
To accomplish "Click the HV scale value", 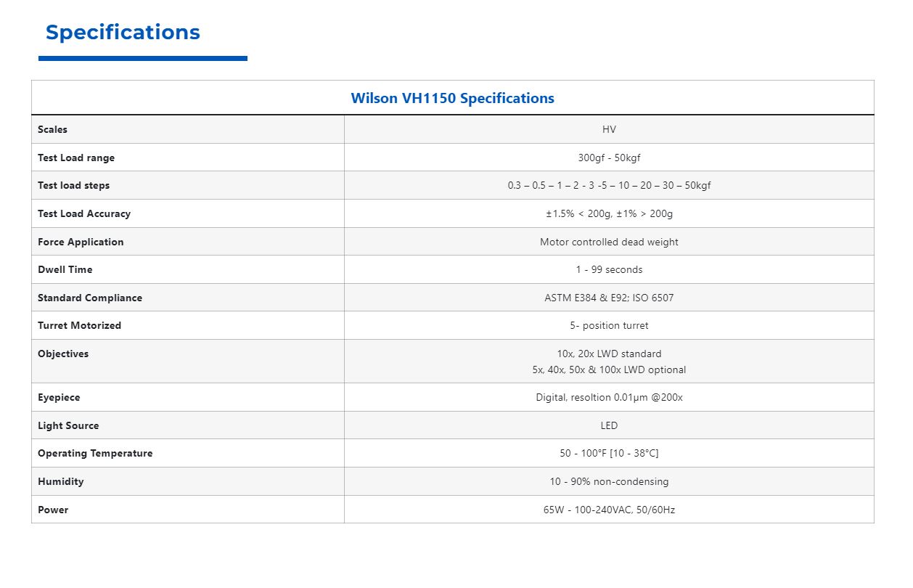I will click(609, 129).
